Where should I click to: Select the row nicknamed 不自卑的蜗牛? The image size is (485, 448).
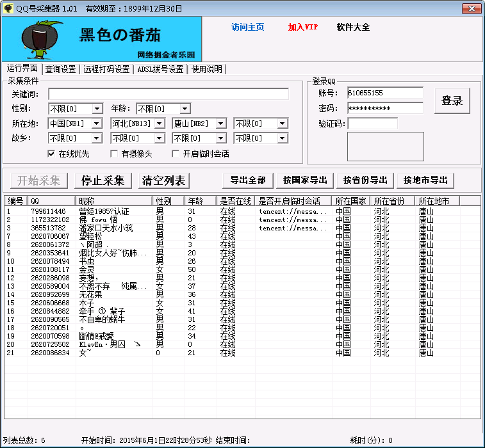(x=242, y=320)
